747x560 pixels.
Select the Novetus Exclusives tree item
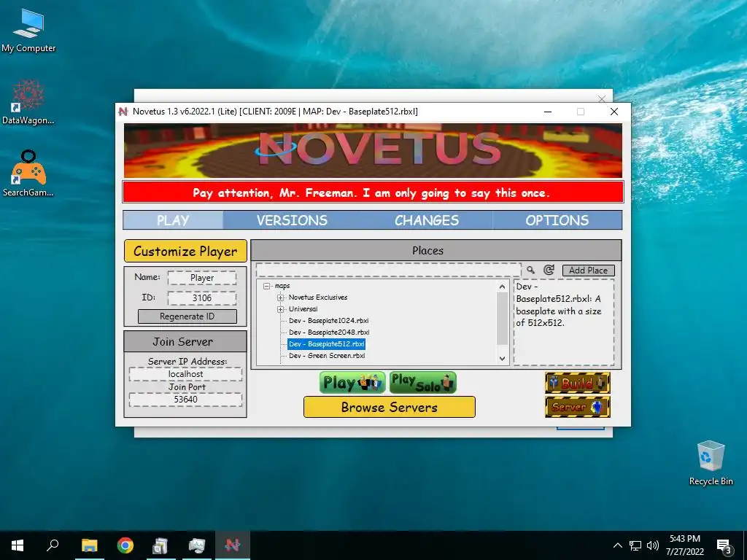[x=318, y=297]
